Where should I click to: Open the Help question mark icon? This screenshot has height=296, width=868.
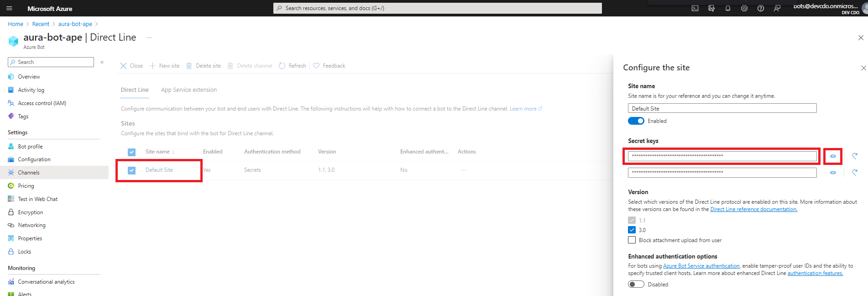[761, 8]
